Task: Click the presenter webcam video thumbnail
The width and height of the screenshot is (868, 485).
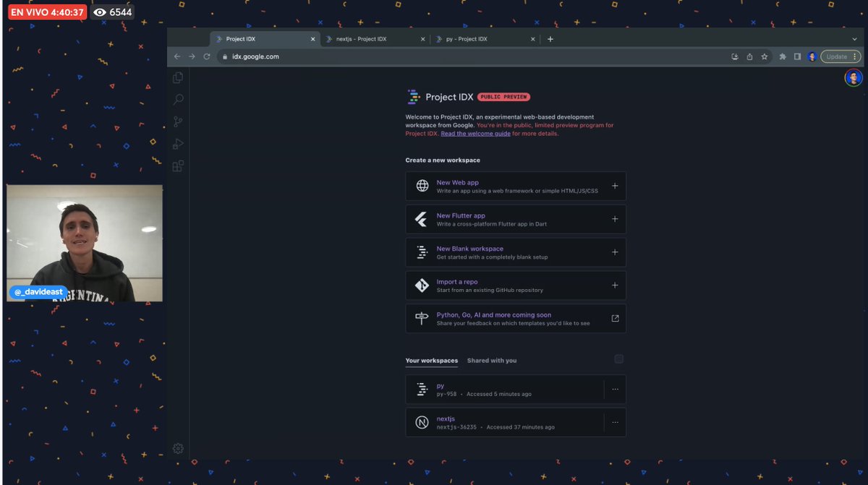Action: [85, 243]
